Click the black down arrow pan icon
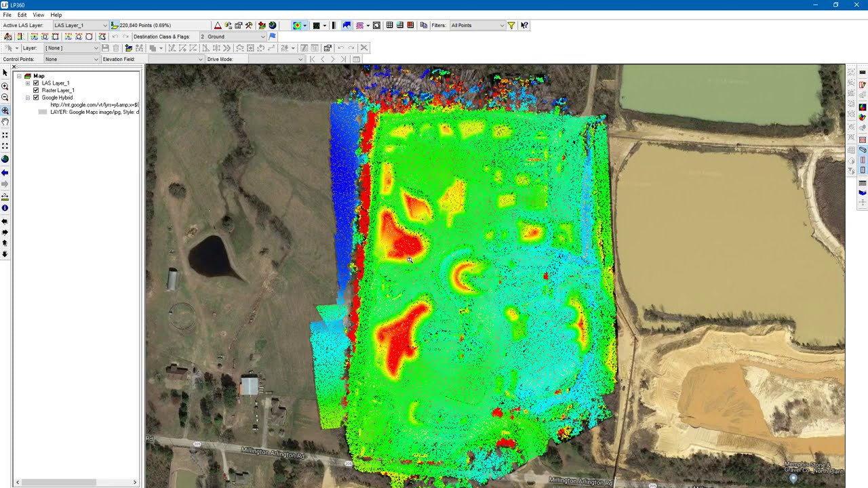The height and width of the screenshot is (488, 868). 5,254
